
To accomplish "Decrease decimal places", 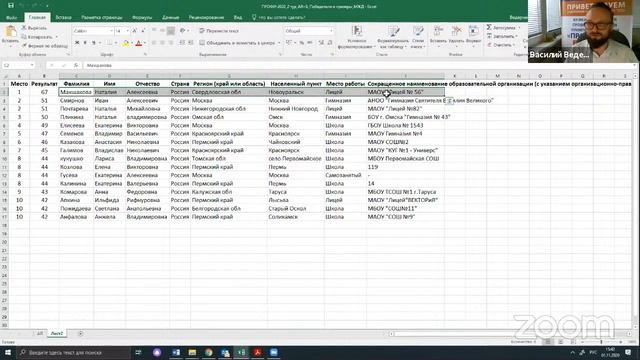I will [330, 43].
